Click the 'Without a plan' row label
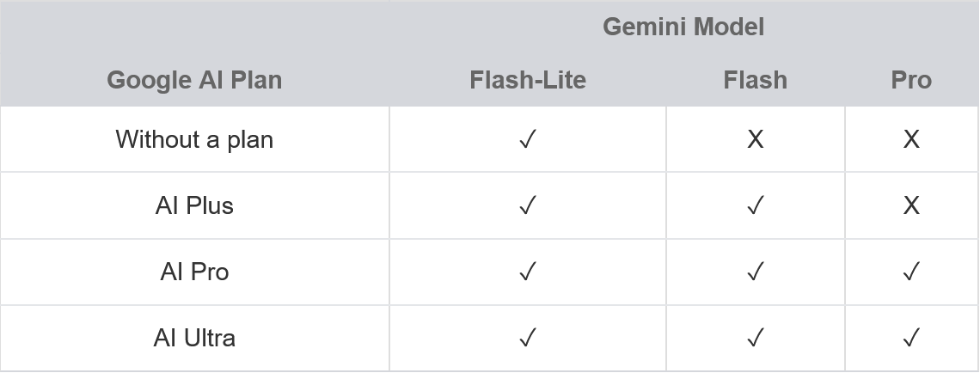980x373 pixels. [194, 139]
